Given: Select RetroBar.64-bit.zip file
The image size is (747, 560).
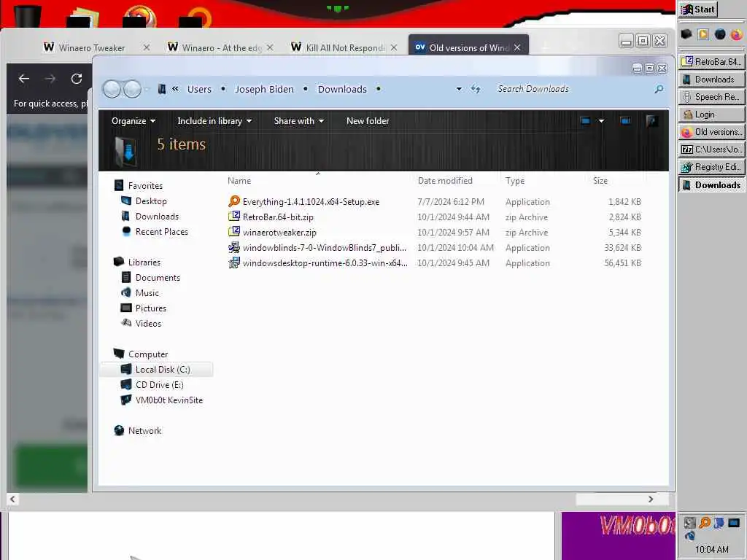Looking at the screenshot, I should coord(278,217).
